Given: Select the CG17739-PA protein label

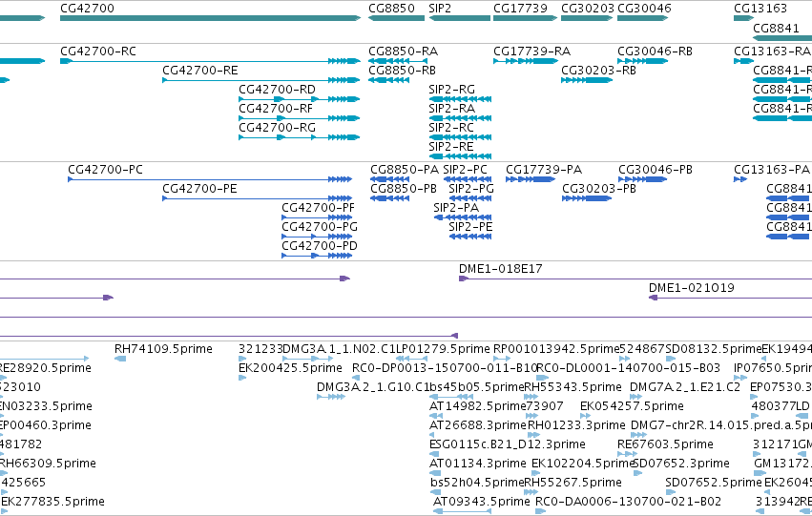Looking at the screenshot, I should tap(544, 170).
